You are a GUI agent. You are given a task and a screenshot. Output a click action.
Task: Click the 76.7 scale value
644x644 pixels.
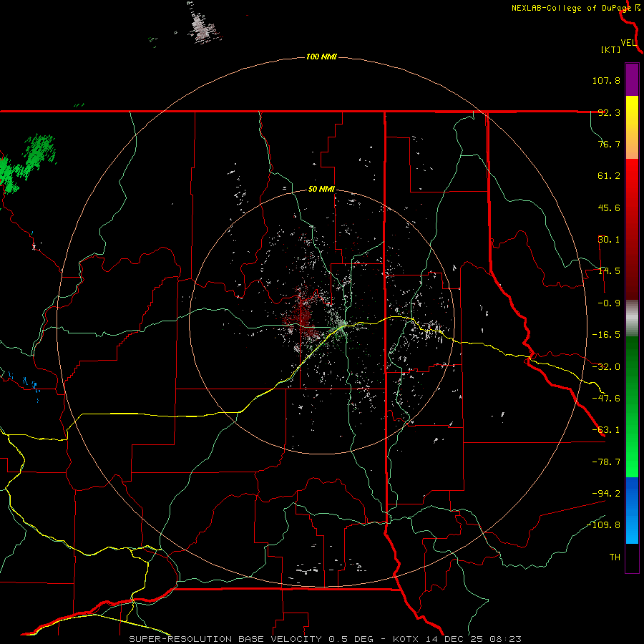tap(609, 144)
